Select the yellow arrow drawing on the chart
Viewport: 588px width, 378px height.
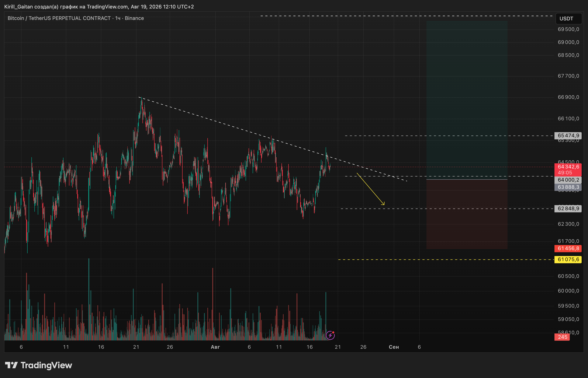click(x=371, y=189)
